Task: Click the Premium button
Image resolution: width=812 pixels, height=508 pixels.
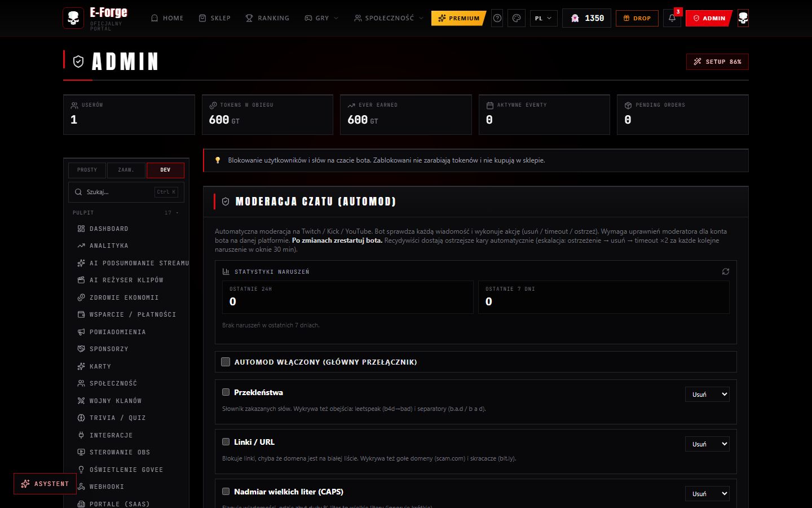Action: 458,18
